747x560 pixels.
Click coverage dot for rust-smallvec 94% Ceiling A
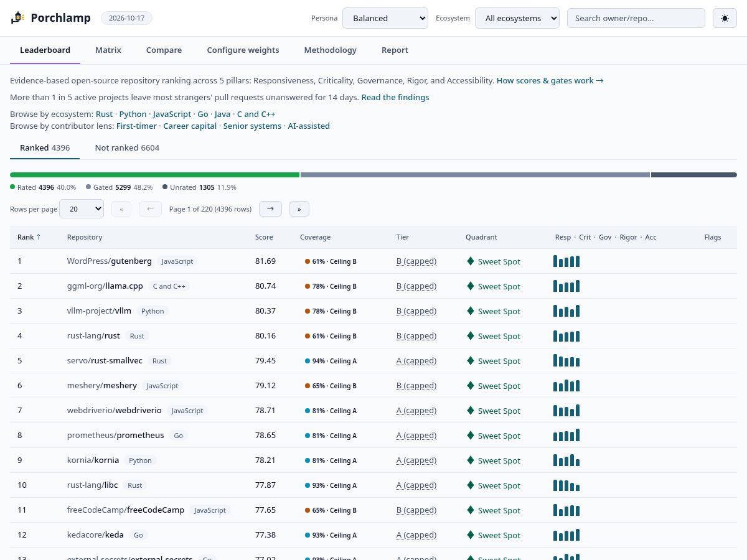(308, 361)
